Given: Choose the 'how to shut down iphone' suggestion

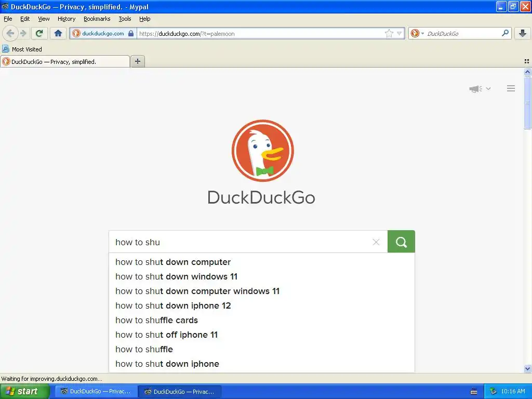Looking at the screenshot, I should 262,364.
